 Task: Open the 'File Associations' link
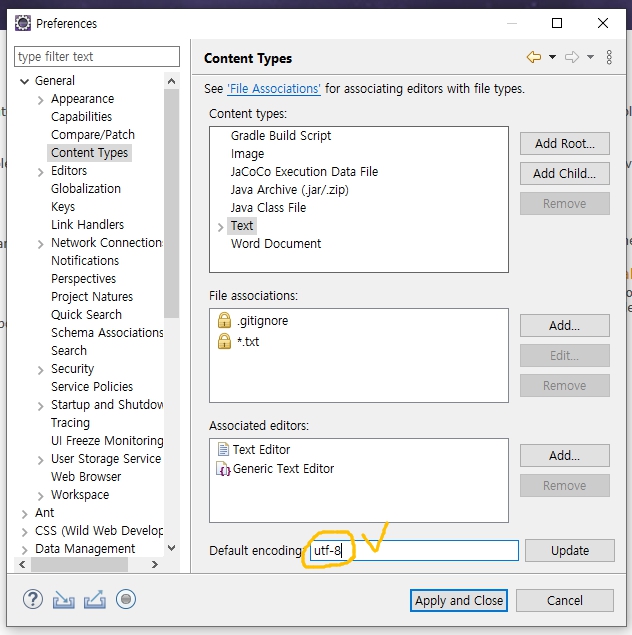click(x=274, y=89)
